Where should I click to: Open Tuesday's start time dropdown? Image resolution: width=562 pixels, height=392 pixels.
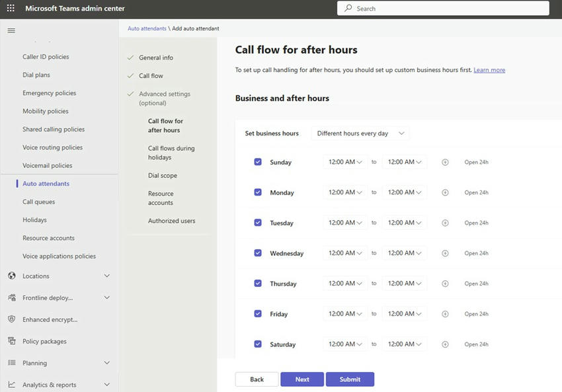click(345, 223)
